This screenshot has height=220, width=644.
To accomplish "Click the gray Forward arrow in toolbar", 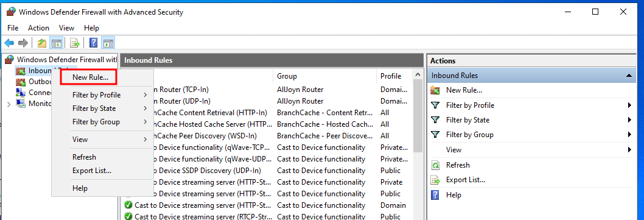I will point(23,43).
